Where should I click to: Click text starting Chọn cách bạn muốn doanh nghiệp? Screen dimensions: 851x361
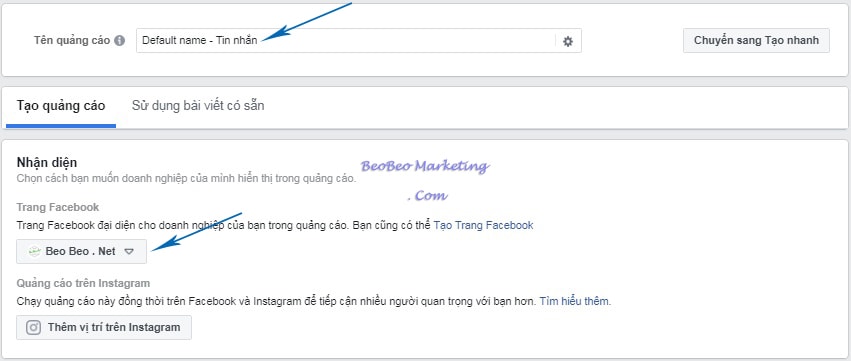[186, 178]
